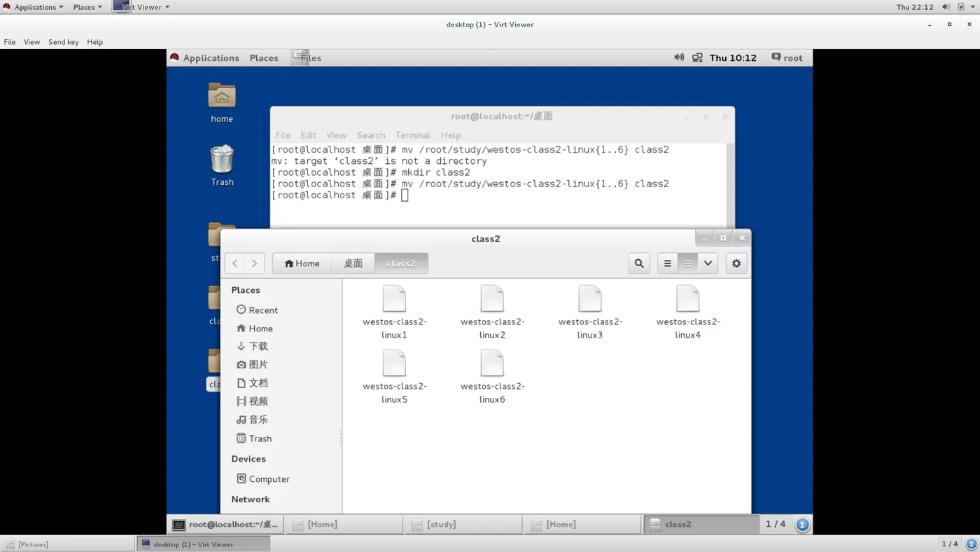Open the guest clock Thu 10:12
This screenshot has height=552, width=980.
[x=733, y=58]
